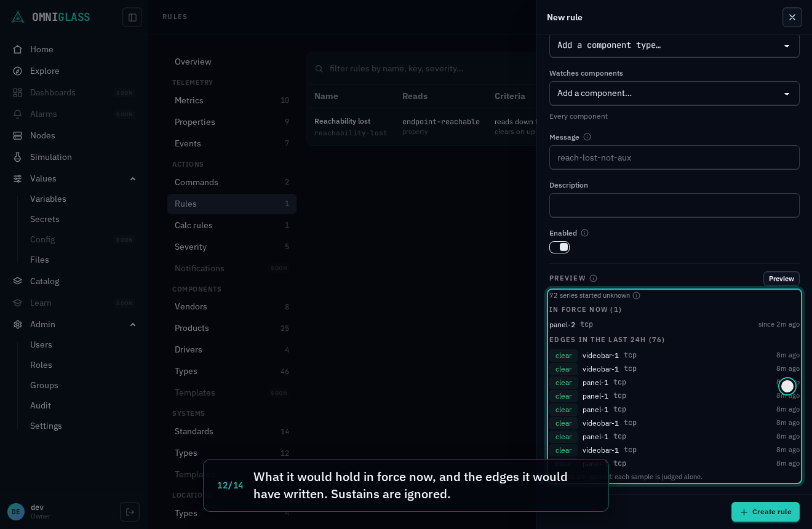Click the Description input field
Viewport: 812px width, 529px height.
(674, 205)
